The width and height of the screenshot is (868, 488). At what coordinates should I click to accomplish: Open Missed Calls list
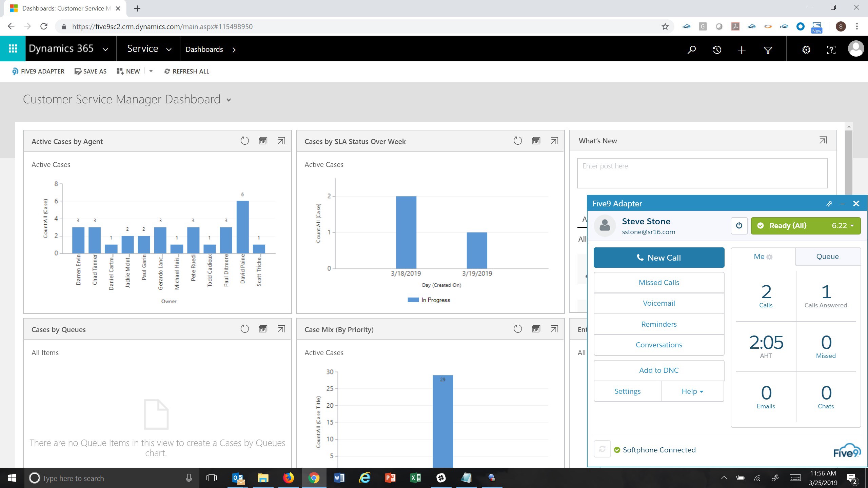click(658, 283)
